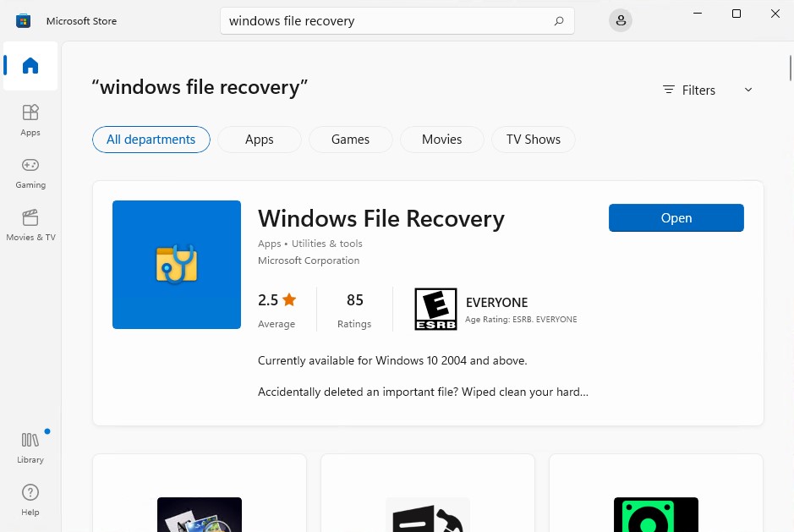This screenshot has height=532, width=794.
Task: Click the user profile icon
Action: [x=620, y=19]
